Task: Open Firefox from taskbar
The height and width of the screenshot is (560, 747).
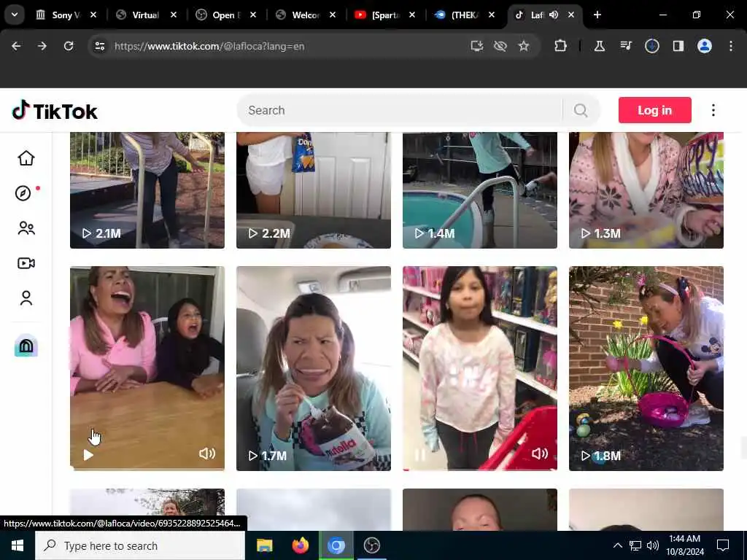Action: 300,545
